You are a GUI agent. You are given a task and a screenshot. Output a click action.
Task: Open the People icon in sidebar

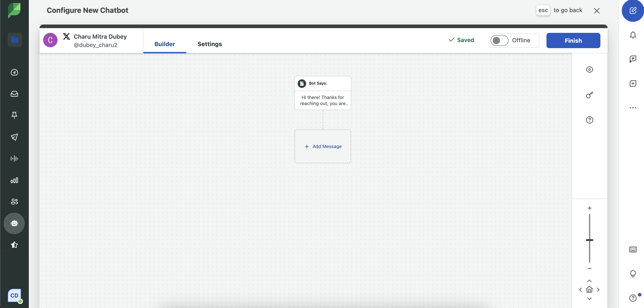pos(15,202)
